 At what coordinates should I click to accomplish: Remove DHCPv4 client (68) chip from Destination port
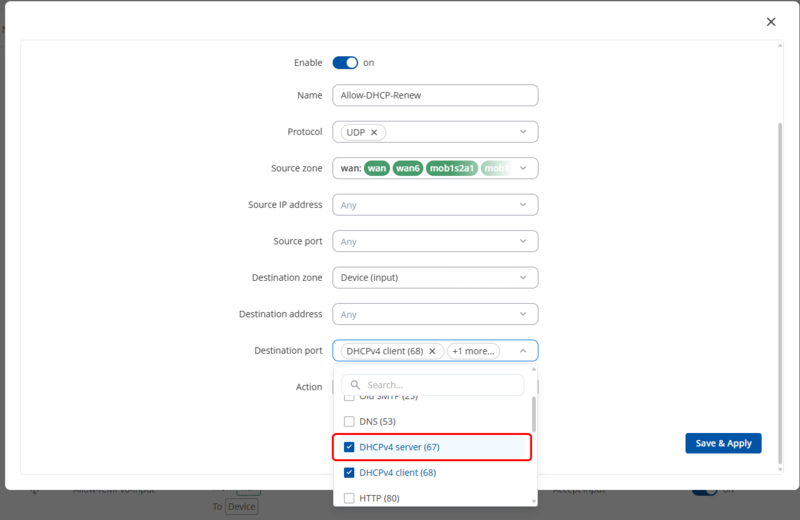tap(432, 351)
